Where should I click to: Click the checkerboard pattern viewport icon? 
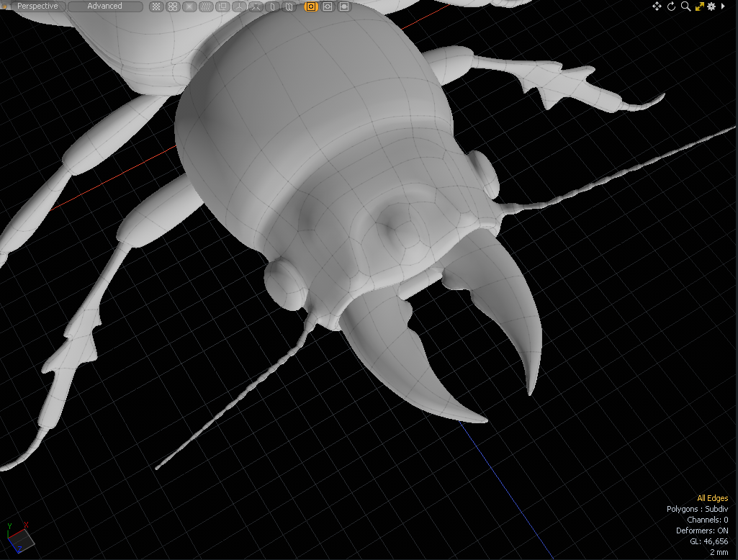156,6
